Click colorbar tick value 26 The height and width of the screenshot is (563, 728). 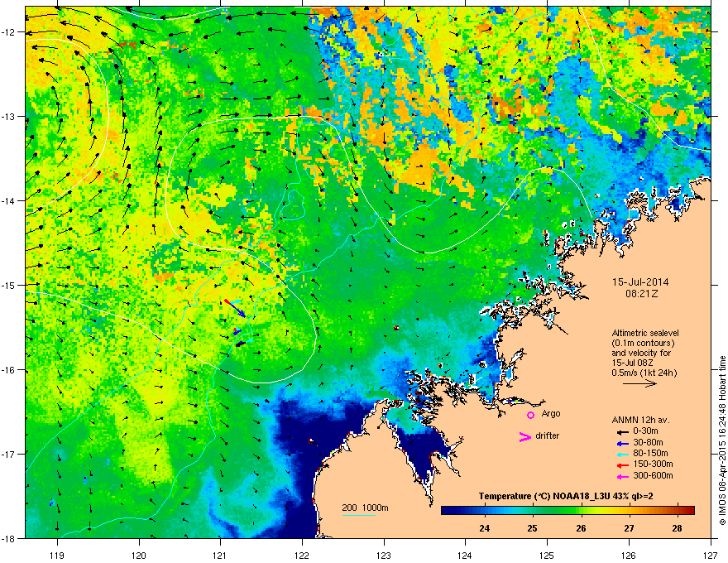coord(581,528)
